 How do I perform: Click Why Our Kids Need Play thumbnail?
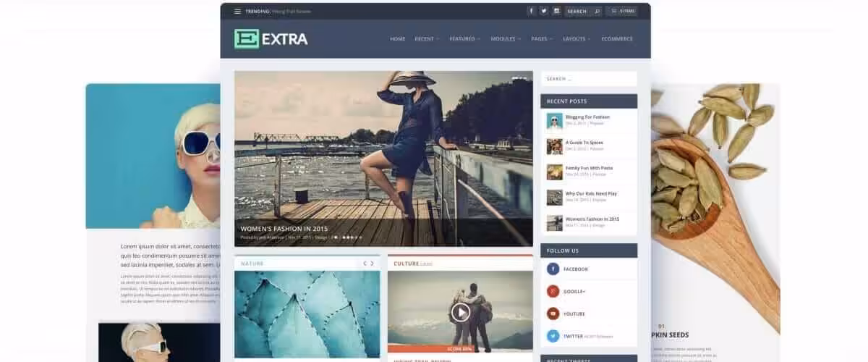coord(554,197)
